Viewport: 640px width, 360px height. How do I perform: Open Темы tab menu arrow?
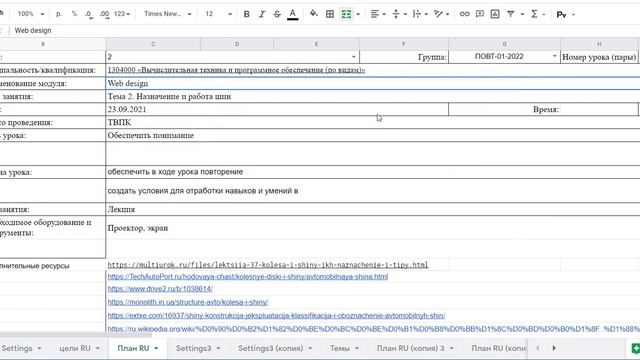[357, 349]
